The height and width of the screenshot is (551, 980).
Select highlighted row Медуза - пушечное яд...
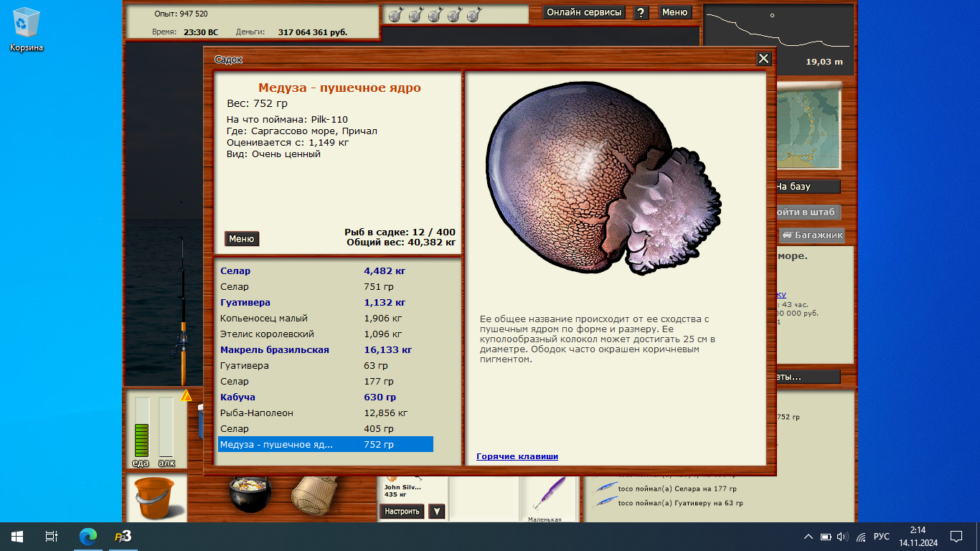click(326, 445)
